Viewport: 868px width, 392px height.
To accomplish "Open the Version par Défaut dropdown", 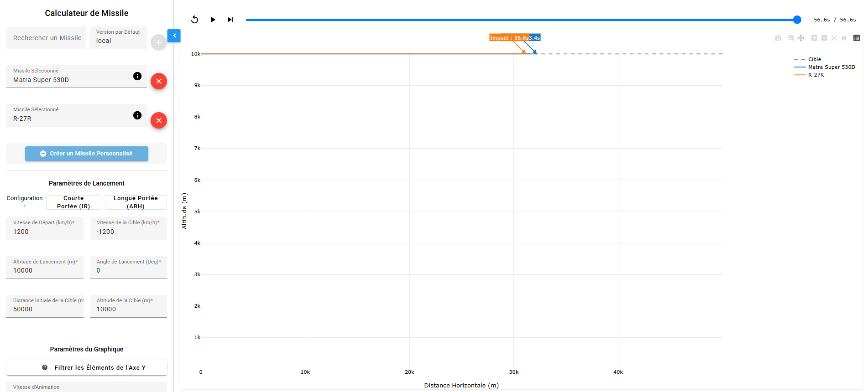I will [118, 38].
